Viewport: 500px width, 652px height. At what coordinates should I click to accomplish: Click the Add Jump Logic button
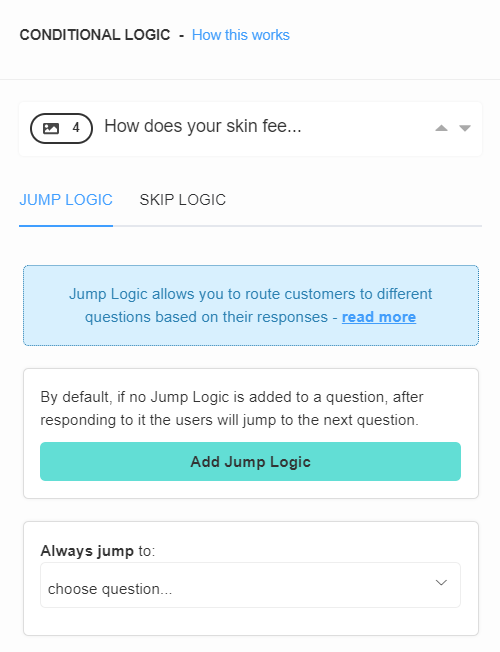(x=250, y=462)
